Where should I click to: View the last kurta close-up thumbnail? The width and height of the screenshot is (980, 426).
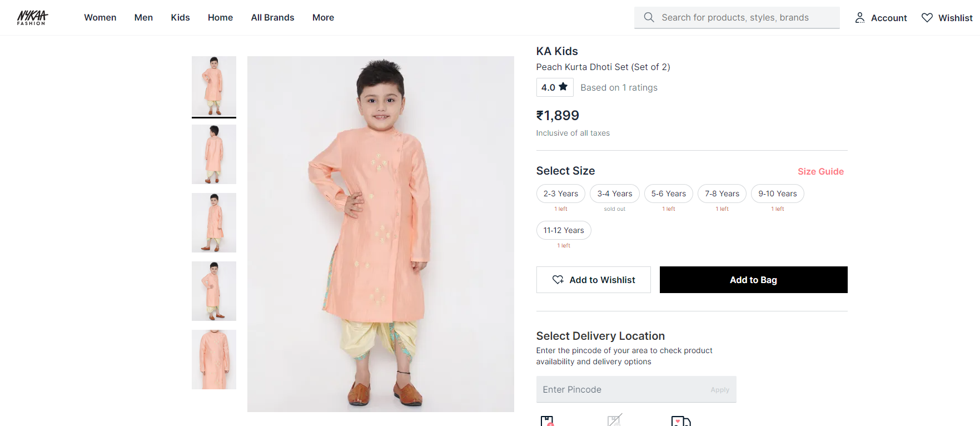click(x=214, y=359)
